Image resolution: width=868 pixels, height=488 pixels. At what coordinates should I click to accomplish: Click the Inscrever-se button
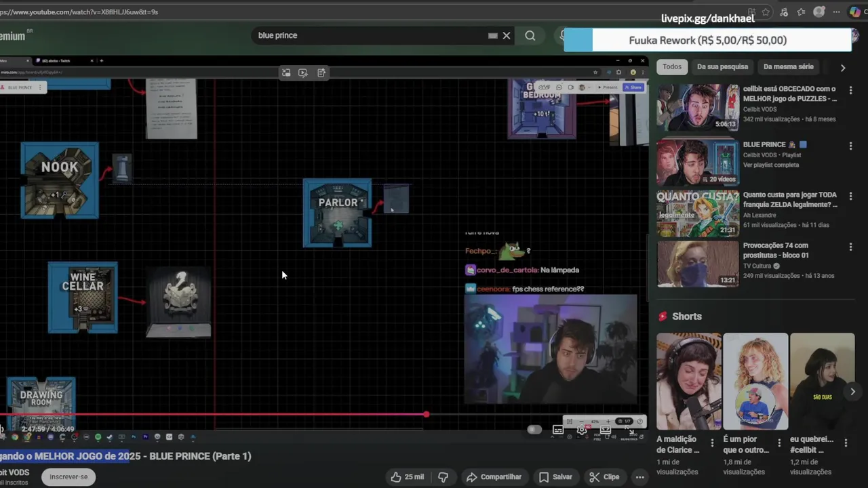coord(68,476)
